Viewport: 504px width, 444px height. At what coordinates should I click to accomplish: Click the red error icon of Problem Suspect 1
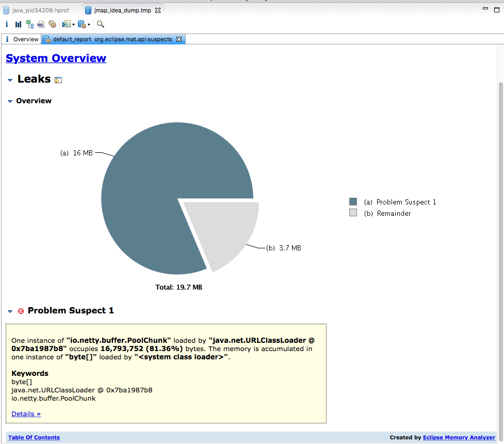21,311
